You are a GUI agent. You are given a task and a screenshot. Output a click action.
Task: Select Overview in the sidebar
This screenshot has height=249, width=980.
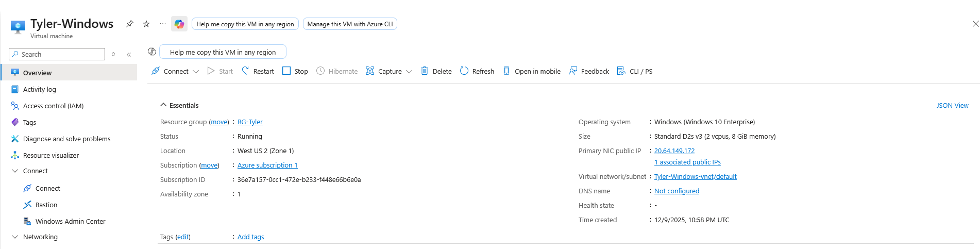tap(69, 73)
